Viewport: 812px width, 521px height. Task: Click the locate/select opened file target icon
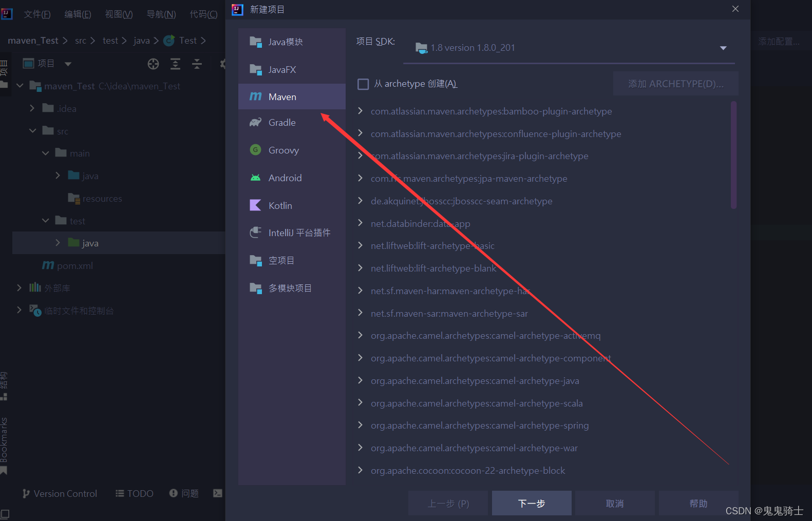[153, 64]
